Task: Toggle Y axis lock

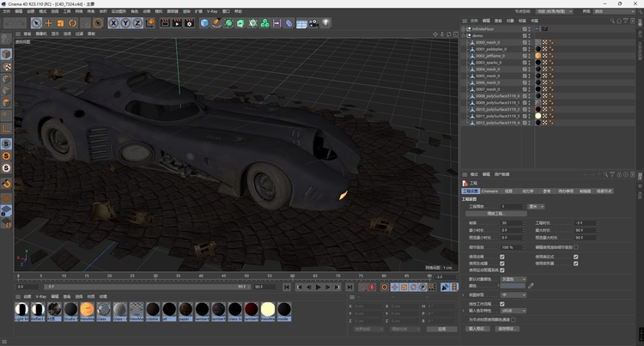Action: [x=125, y=23]
